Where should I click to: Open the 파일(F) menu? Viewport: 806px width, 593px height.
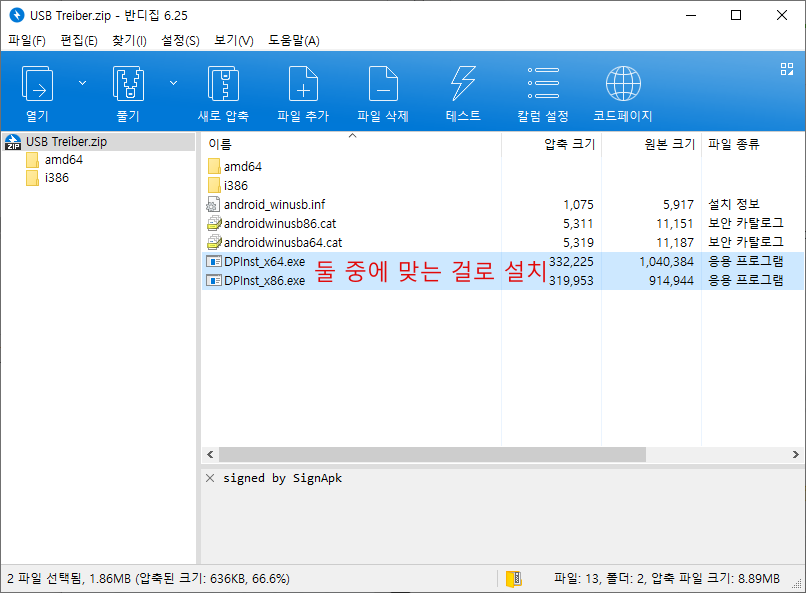27,41
